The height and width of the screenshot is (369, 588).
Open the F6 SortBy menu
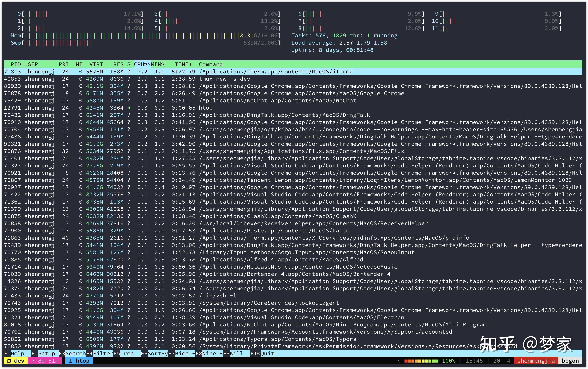click(x=154, y=353)
